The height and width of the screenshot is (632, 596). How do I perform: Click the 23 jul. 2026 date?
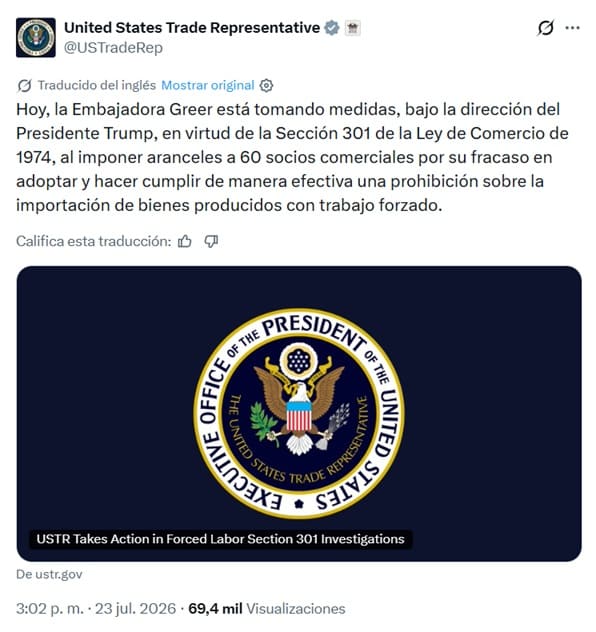[x=135, y=609]
